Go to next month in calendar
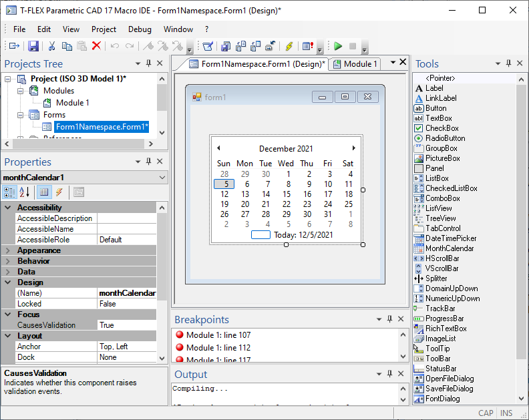The image size is (529, 420). click(x=353, y=148)
